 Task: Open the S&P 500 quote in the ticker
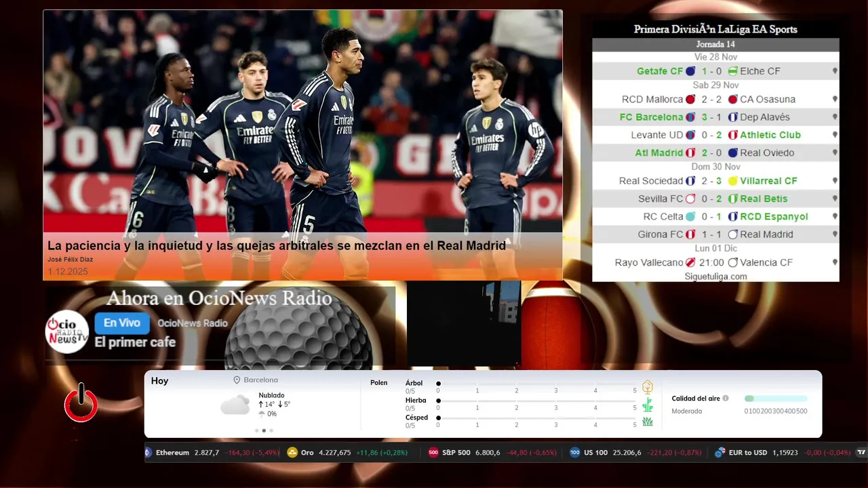[492, 452]
